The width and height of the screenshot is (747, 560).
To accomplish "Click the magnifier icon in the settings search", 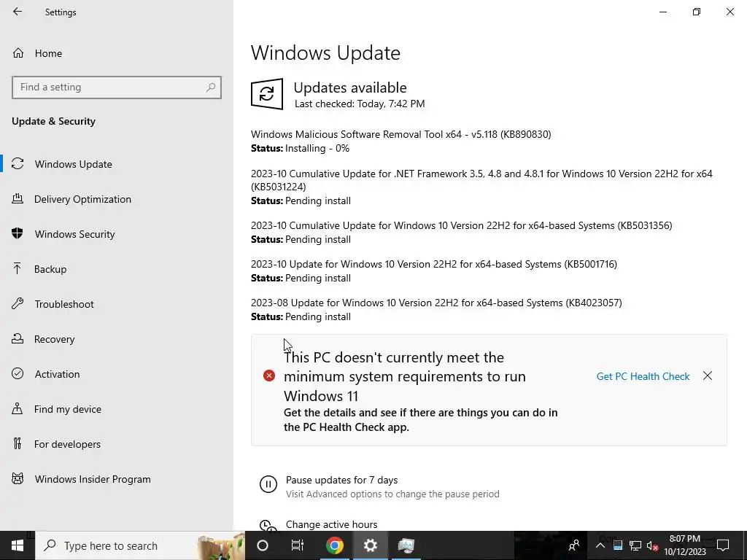I will point(211,87).
